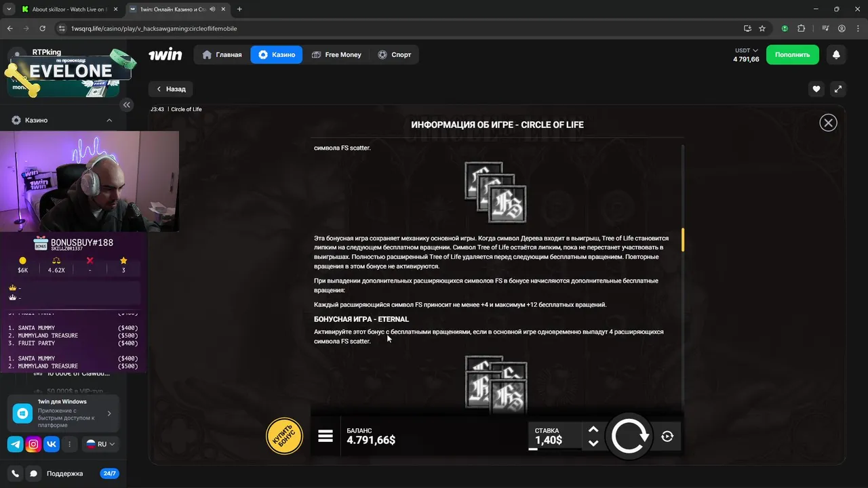Go to Главная tab

point(222,55)
